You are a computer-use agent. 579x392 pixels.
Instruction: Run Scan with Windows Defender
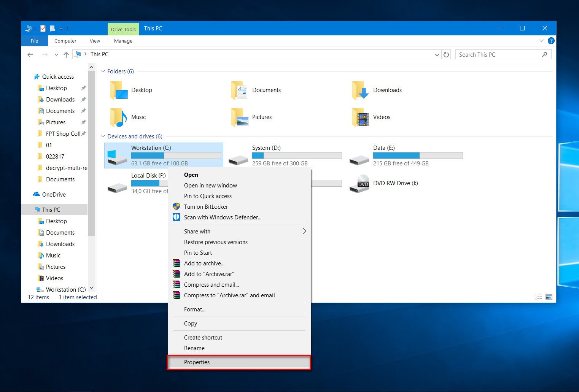(222, 217)
